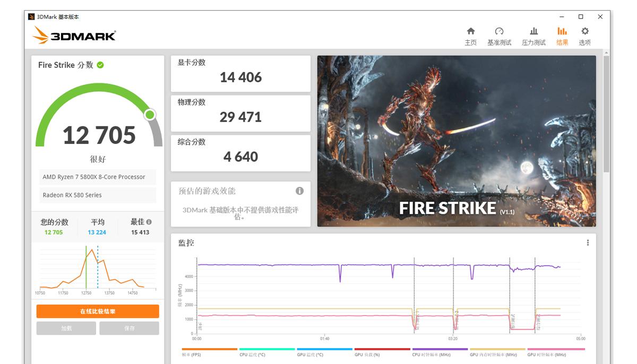Toggle the CPU 温度 (°C) legend series
The height and width of the screenshot is (364, 637).
pyautogui.click(x=252, y=354)
